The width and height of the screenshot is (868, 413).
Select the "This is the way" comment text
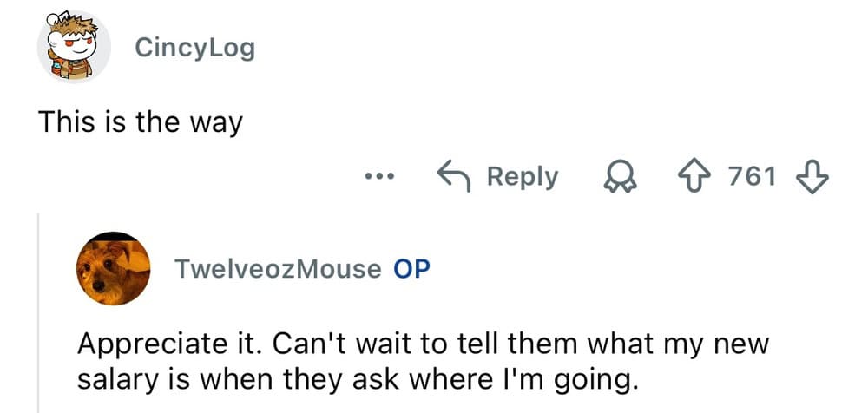tap(139, 122)
